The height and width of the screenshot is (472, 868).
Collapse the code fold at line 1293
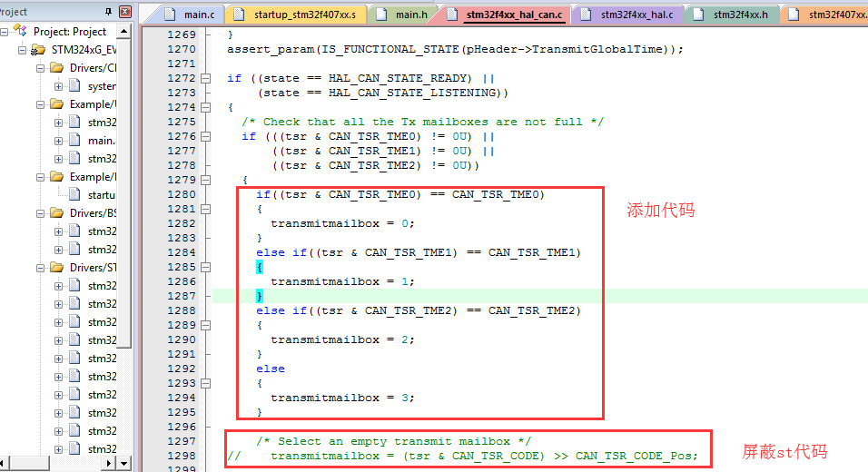(206, 383)
